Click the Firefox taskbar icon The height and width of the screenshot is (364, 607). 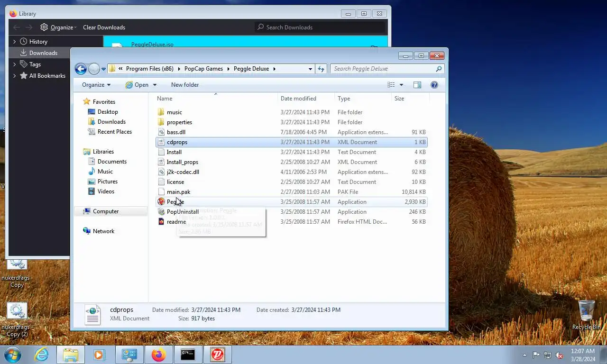pos(158,355)
